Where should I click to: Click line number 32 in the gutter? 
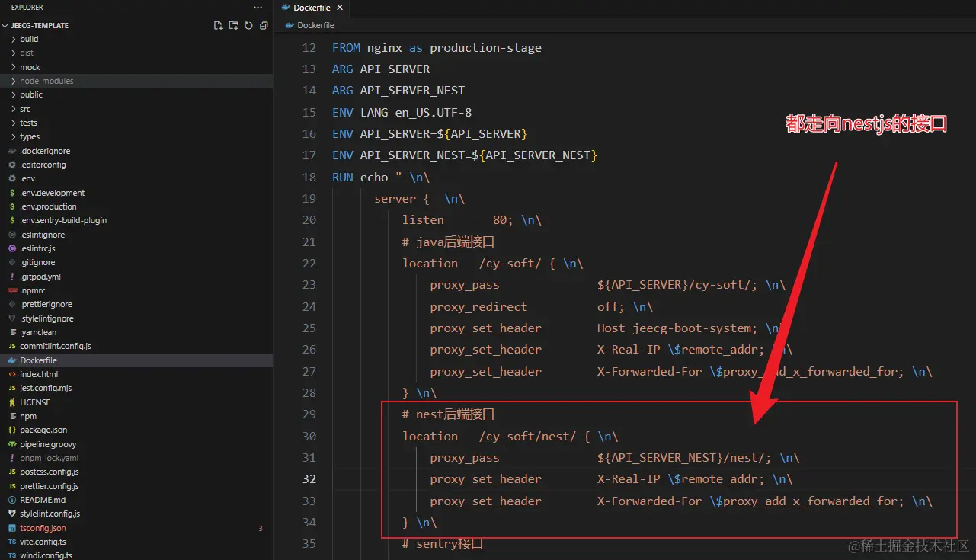pos(309,479)
